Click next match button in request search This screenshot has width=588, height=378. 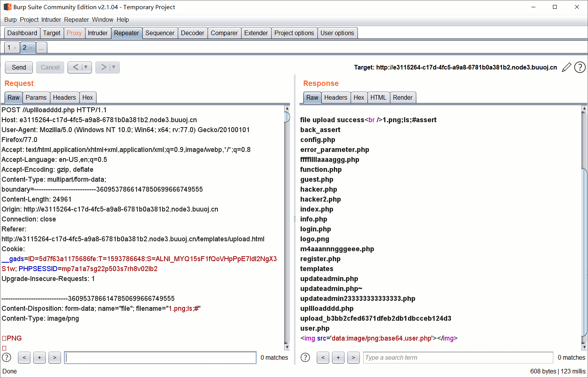pyautogui.click(x=55, y=357)
